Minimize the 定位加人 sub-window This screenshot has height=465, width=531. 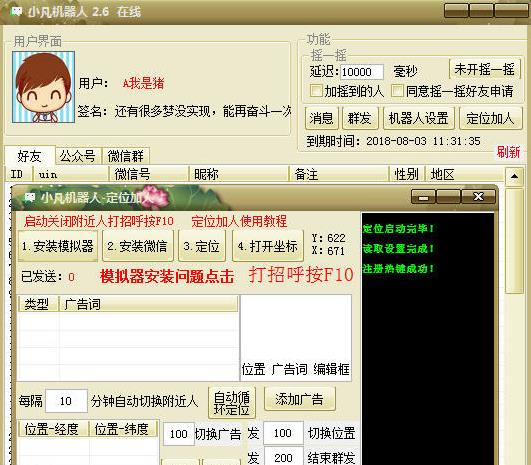(x=423, y=197)
